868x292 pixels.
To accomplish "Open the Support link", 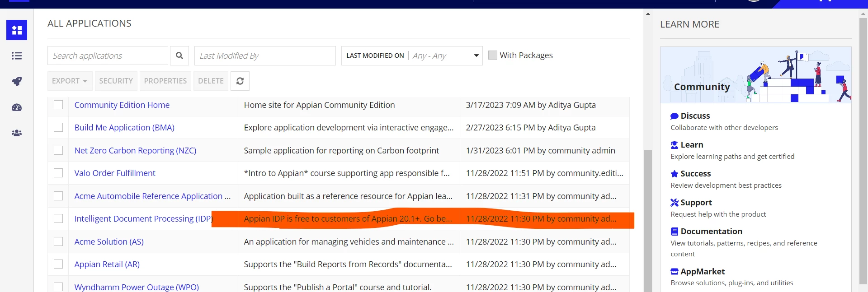I will tap(696, 203).
